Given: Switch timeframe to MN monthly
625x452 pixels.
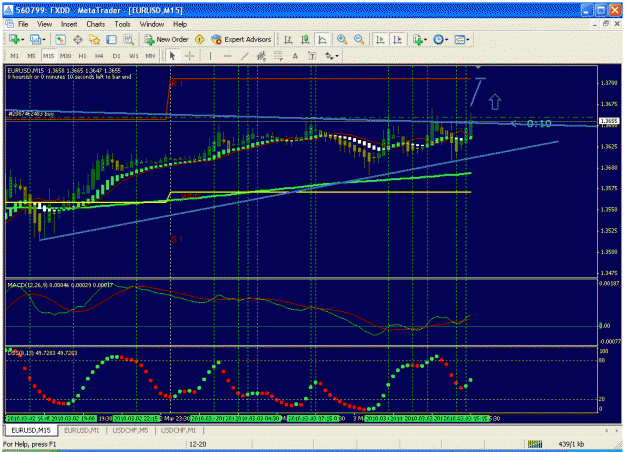Looking at the screenshot, I should (150, 56).
